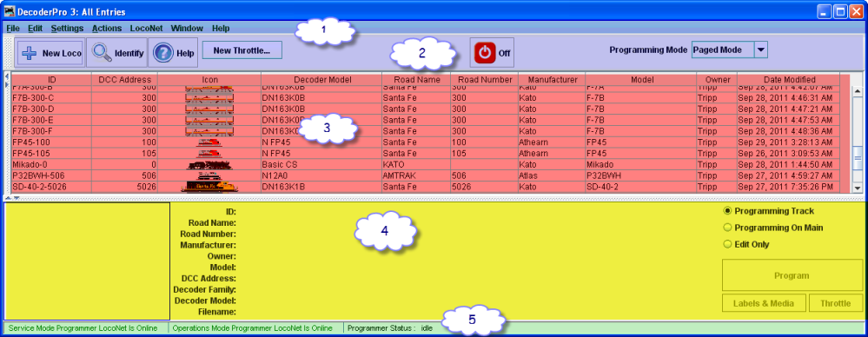Open the Window menu
This screenshot has width=868, height=337.
point(187,28)
